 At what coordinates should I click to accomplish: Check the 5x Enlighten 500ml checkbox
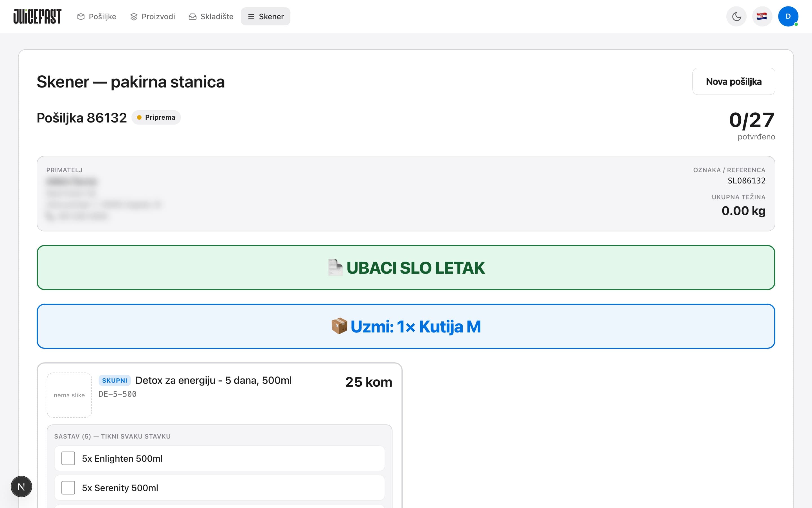pos(68,458)
